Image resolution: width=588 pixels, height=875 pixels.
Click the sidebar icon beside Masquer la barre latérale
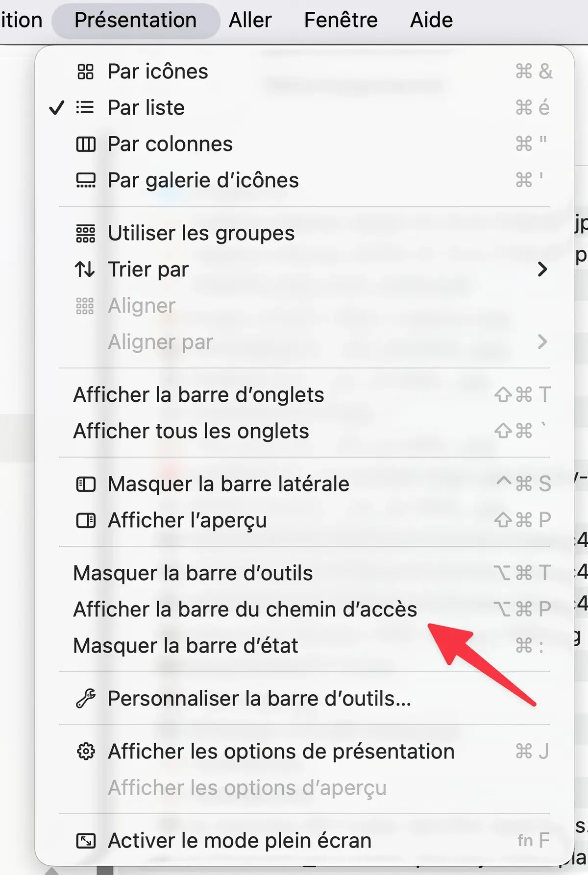coord(86,484)
